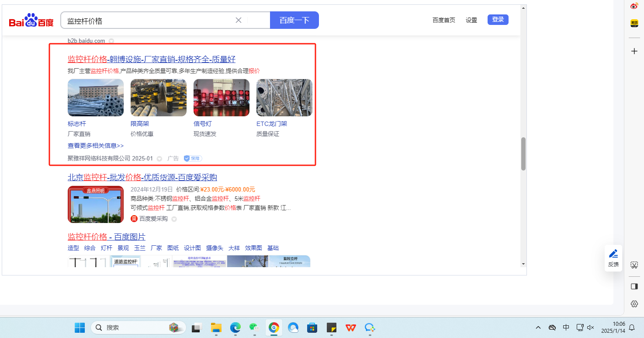Open the 设置 settings link

pos(471,20)
